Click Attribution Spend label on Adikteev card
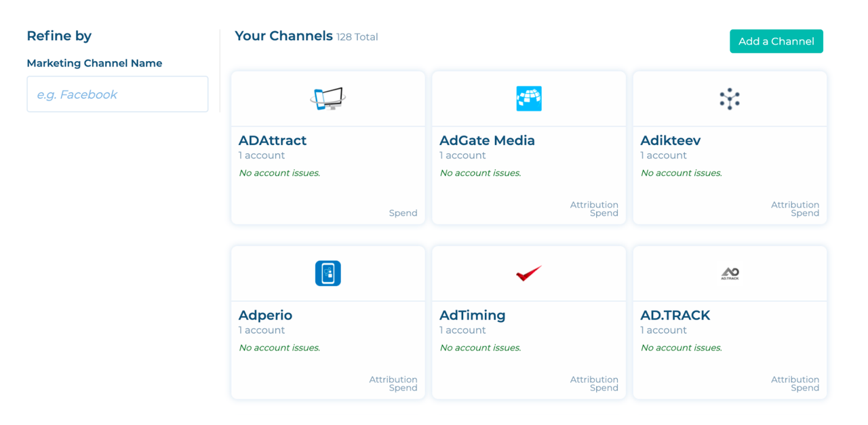 pyautogui.click(x=795, y=209)
